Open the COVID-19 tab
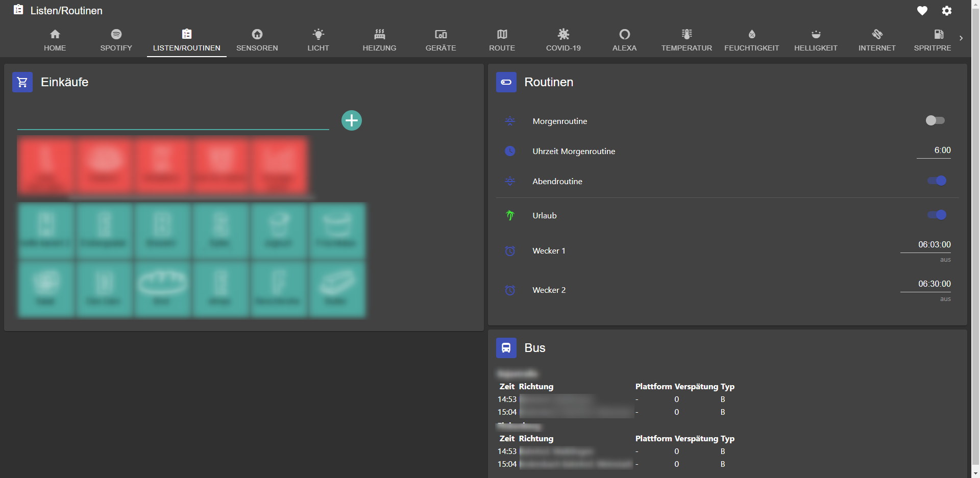This screenshot has height=478, width=980. [x=563, y=40]
